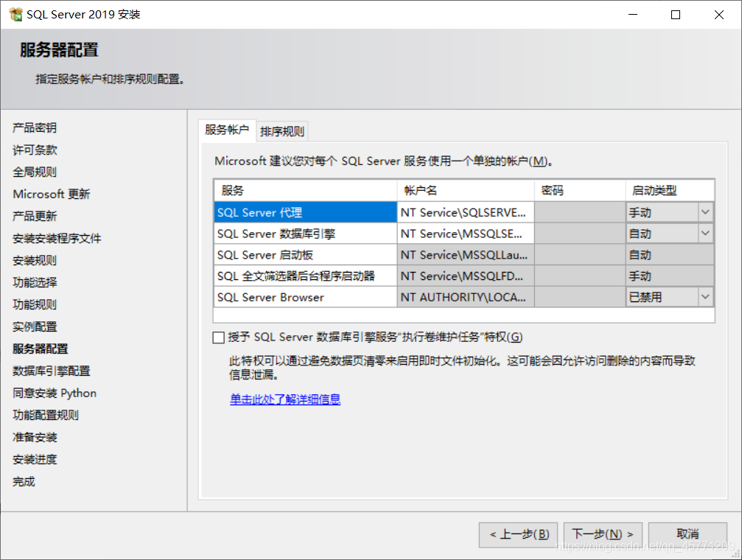Select 产品密钥 step in sidebar
This screenshot has width=742, height=560.
(x=35, y=127)
